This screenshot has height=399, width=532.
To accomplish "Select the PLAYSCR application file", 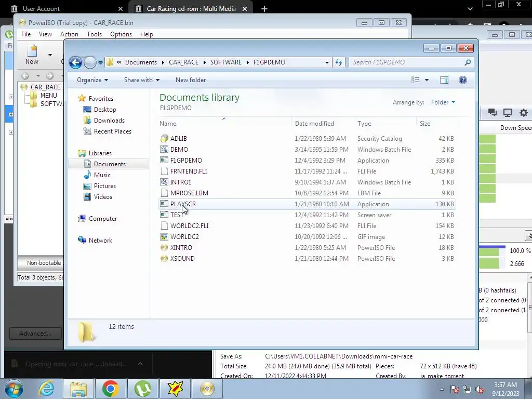I will 307,204.
